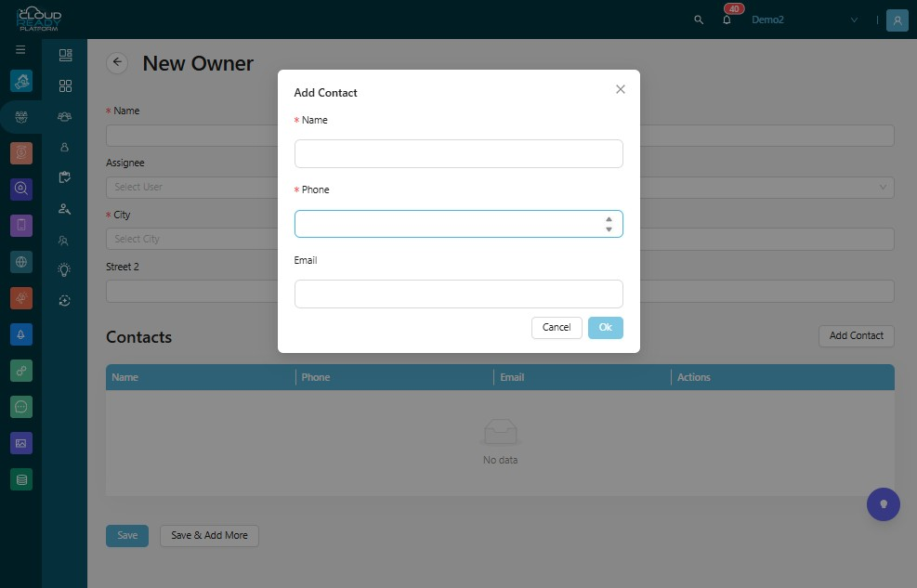
Task: Open the chat bubble module icon
Action: tap(21, 407)
